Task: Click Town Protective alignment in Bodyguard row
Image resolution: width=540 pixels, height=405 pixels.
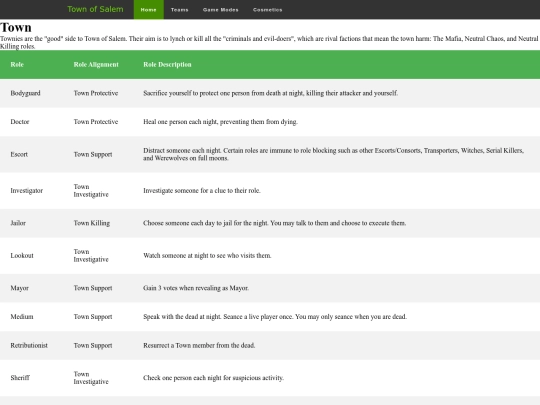Action: [96, 93]
